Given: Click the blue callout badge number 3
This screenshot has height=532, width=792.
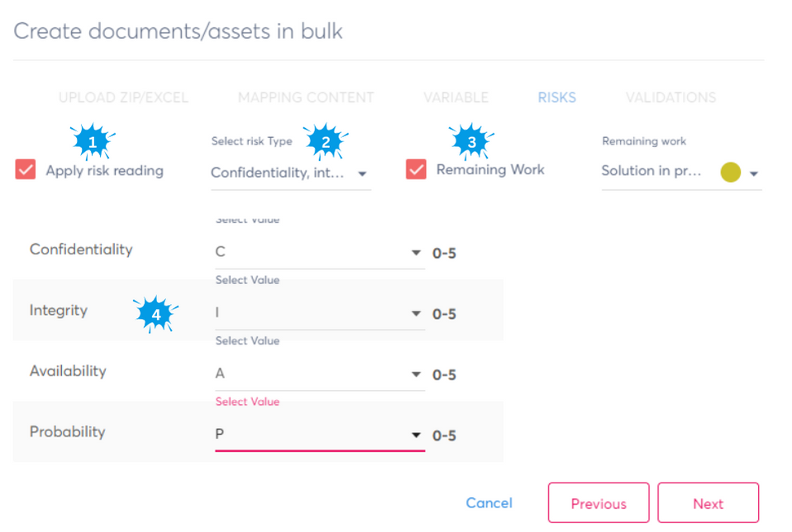Looking at the screenshot, I should point(471,142).
